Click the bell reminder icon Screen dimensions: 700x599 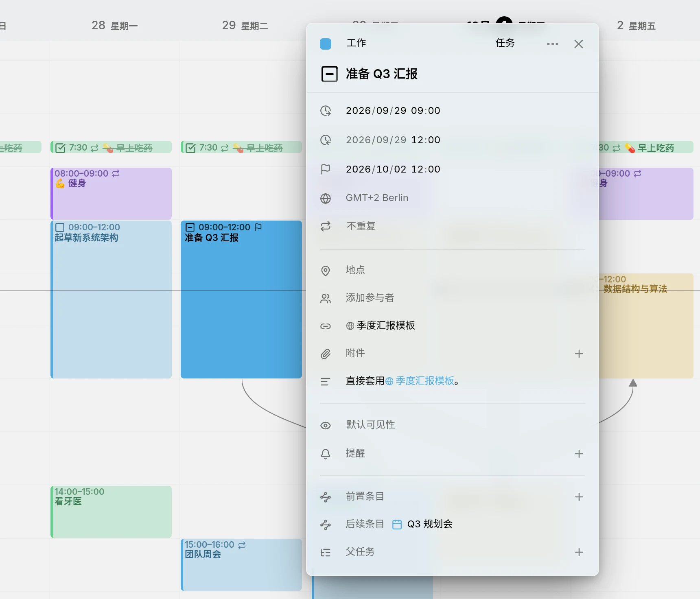[326, 454]
